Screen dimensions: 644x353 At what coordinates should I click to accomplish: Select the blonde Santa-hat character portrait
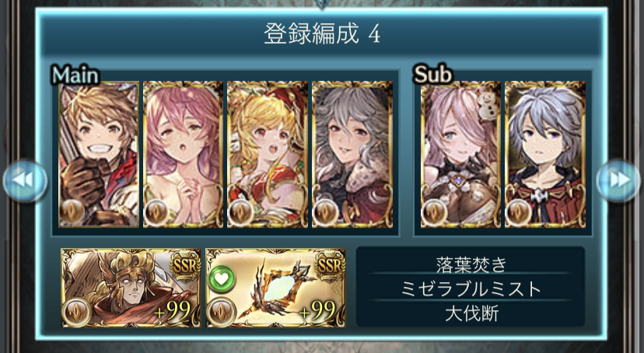coord(268,154)
